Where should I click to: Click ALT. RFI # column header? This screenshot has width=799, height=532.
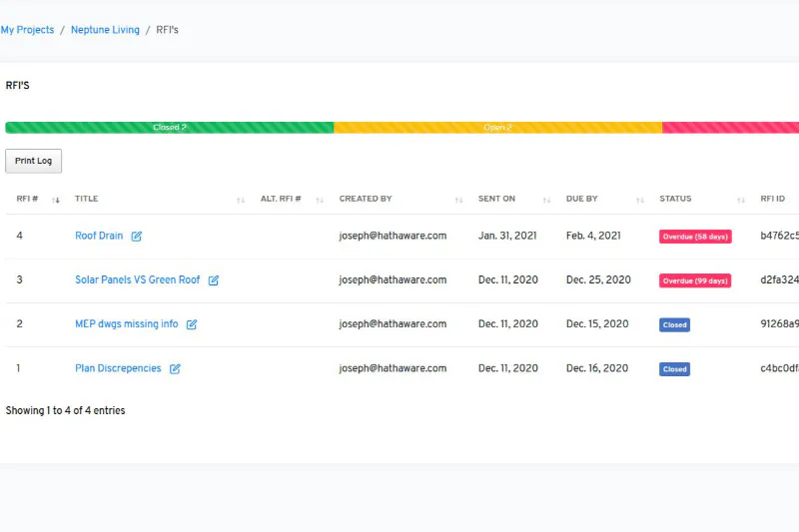(x=281, y=199)
